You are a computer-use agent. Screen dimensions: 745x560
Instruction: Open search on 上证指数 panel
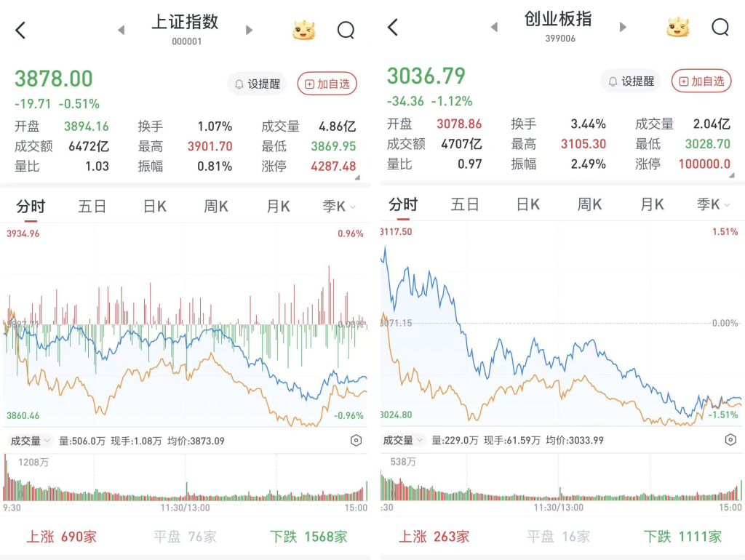point(346,30)
